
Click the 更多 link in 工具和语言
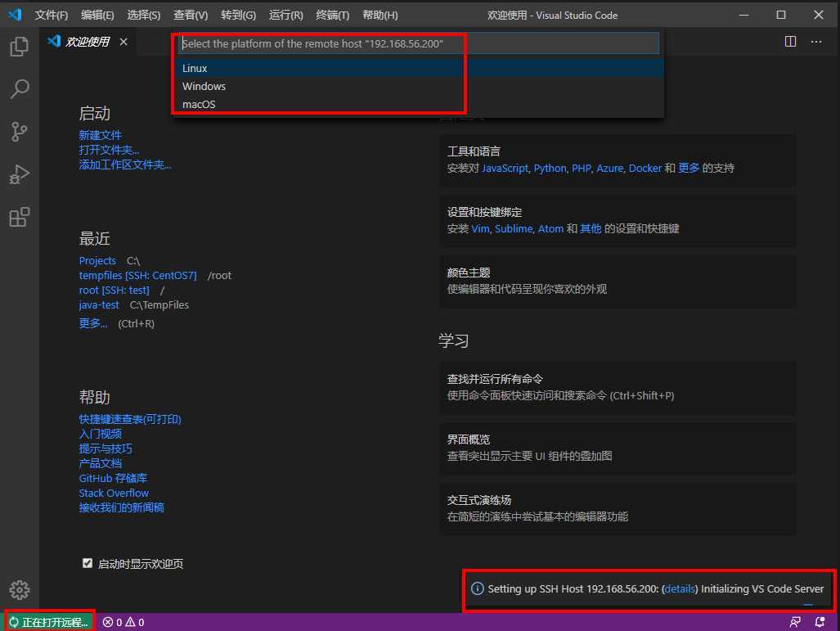689,169
